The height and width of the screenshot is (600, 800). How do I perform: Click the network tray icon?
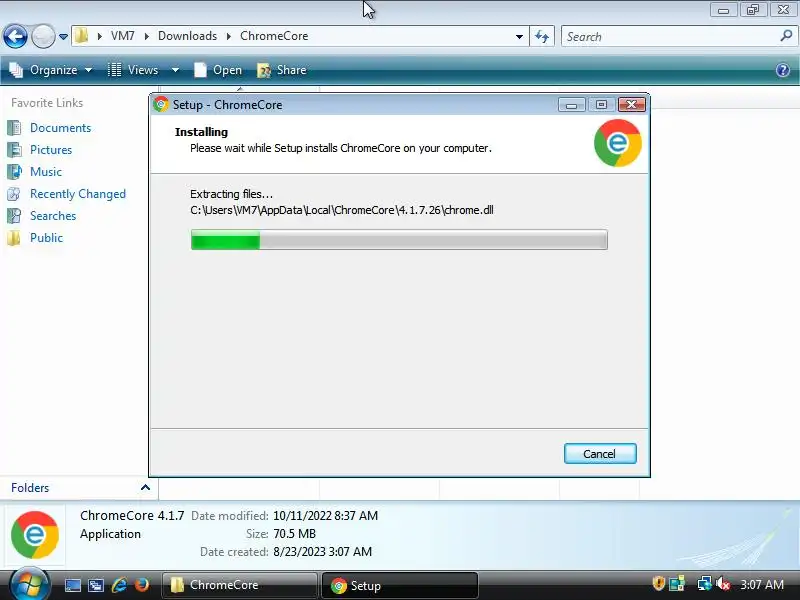[705, 584]
